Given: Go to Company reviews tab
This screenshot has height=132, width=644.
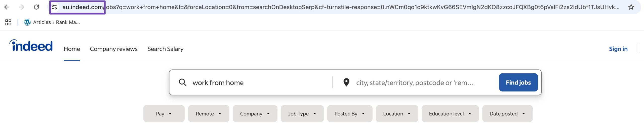Looking at the screenshot, I should pyautogui.click(x=114, y=49).
